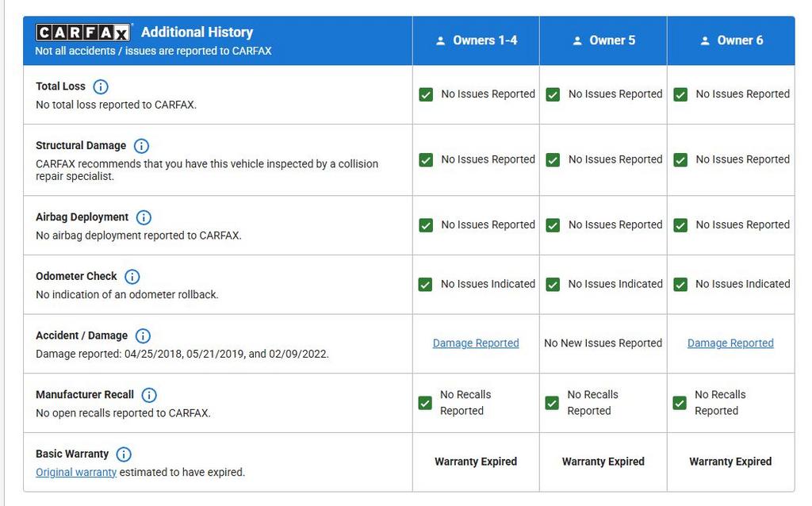This screenshot has width=812, height=506.
Task: Open the Total Loss info icon
Action: pyautogui.click(x=101, y=86)
